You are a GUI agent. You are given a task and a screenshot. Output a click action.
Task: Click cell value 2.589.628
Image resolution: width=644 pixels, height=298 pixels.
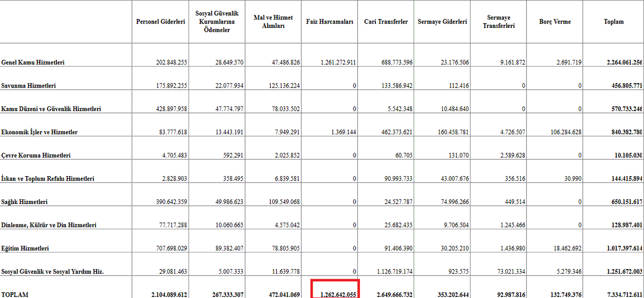click(x=512, y=156)
